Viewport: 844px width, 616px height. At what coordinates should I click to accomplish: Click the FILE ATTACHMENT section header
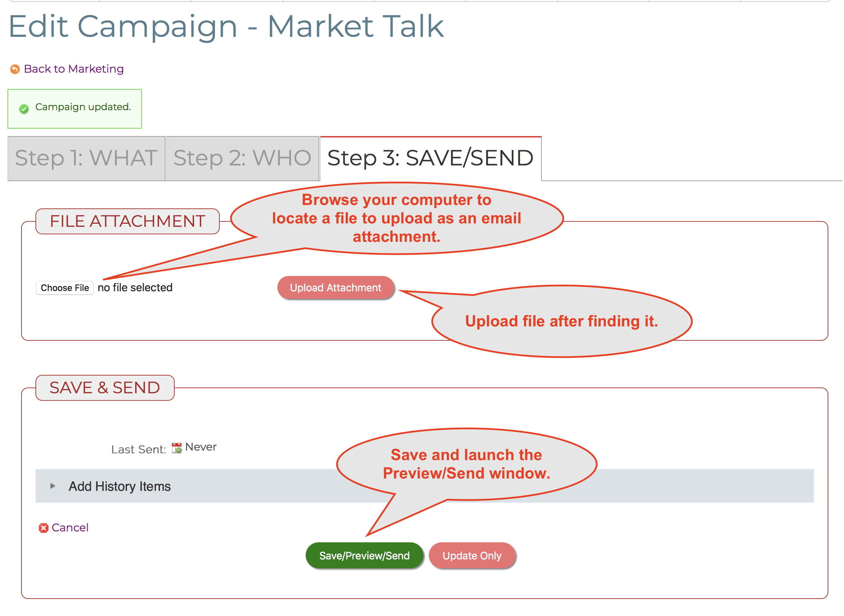(x=127, y=221)
